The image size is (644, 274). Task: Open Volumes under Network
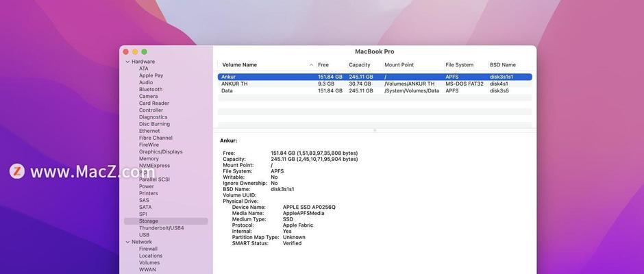tap(149, 262)
